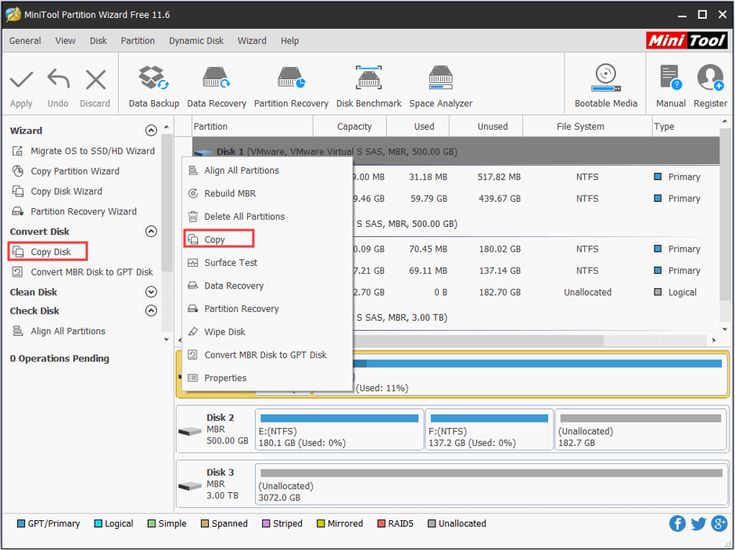
Task: Open the Partition menu
Action: pyautogui.click(x=137, y=41)
